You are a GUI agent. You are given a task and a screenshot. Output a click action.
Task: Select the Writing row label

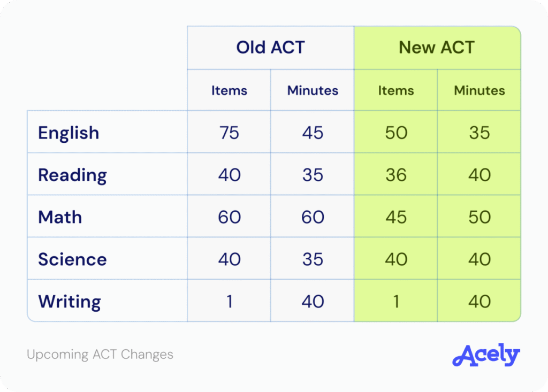[x=69, y=302]
